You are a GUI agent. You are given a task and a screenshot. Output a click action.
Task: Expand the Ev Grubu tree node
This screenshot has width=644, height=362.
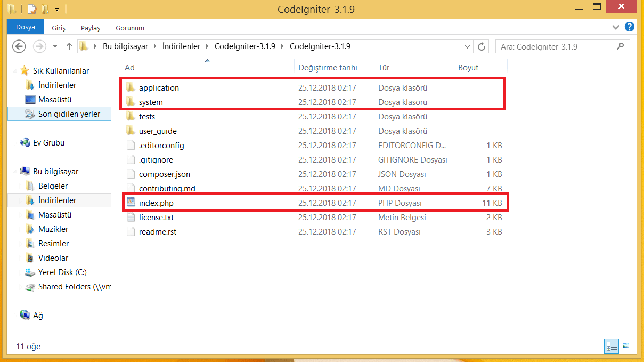[x=14, y=143]
